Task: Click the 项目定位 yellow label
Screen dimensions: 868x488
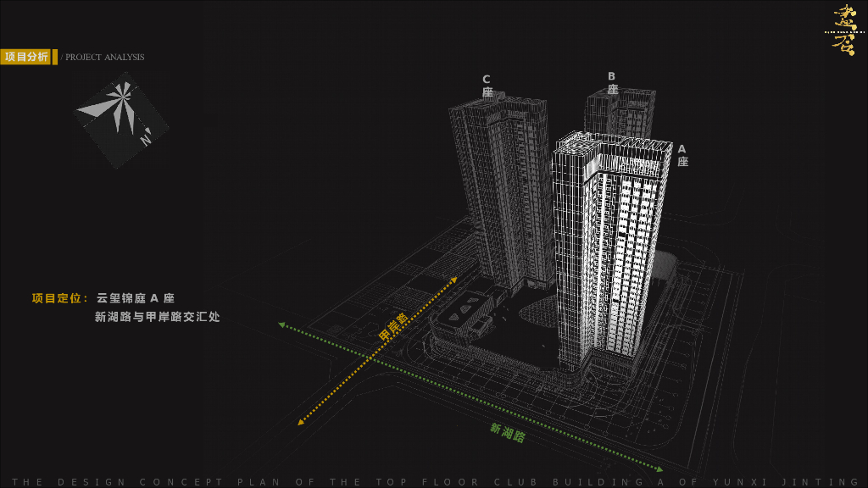Action: pyautogui.click(x=60, y=299)
